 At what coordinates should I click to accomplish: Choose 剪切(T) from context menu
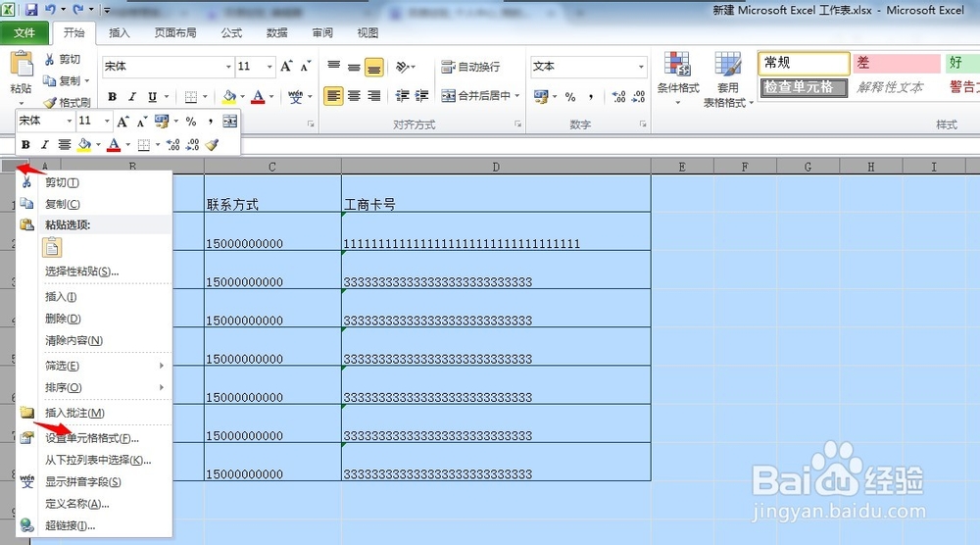(94, 182)
